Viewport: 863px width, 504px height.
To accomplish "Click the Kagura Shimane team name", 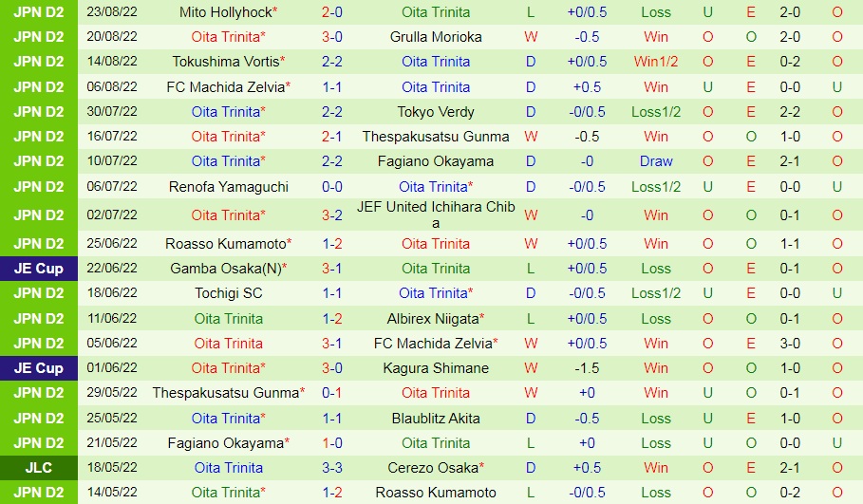I will [x=436, y=368].
